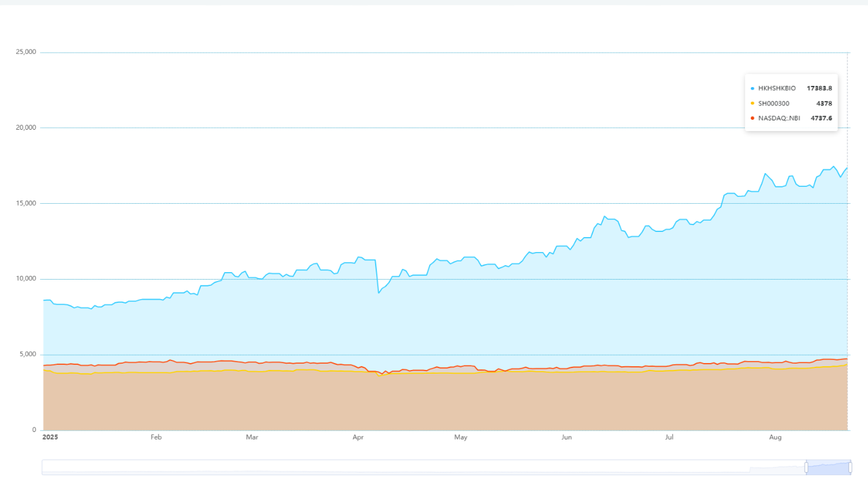
Task: Click the SH000300 value 4378
Action: click(x=824, y=103)
